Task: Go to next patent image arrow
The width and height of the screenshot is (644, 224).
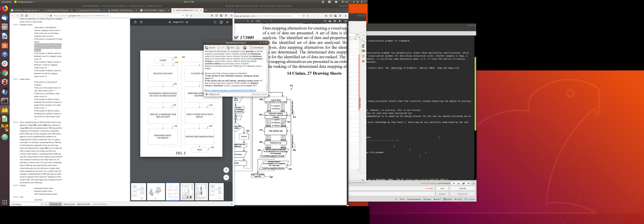Action: pos(187,22)
